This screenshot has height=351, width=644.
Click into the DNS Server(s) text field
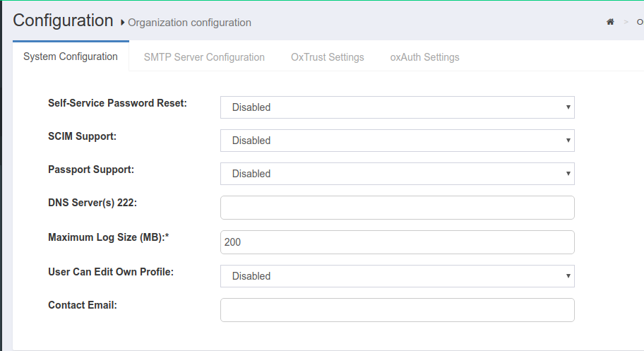click(x=397, y=208)
